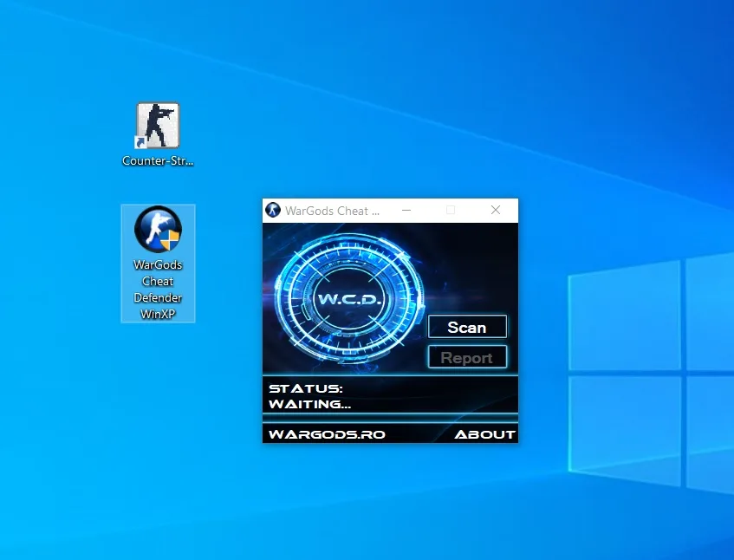Click the WarGods window title bar icon
Image resolution: width=734 pixels, height=560 pixels.
click(273, 211)
